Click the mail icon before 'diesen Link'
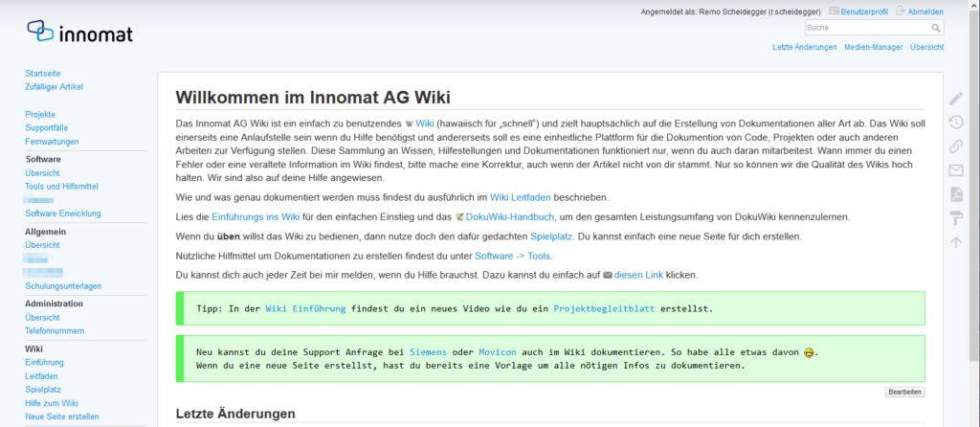Viewport: 980px width, 427px height. coord(608,275)
